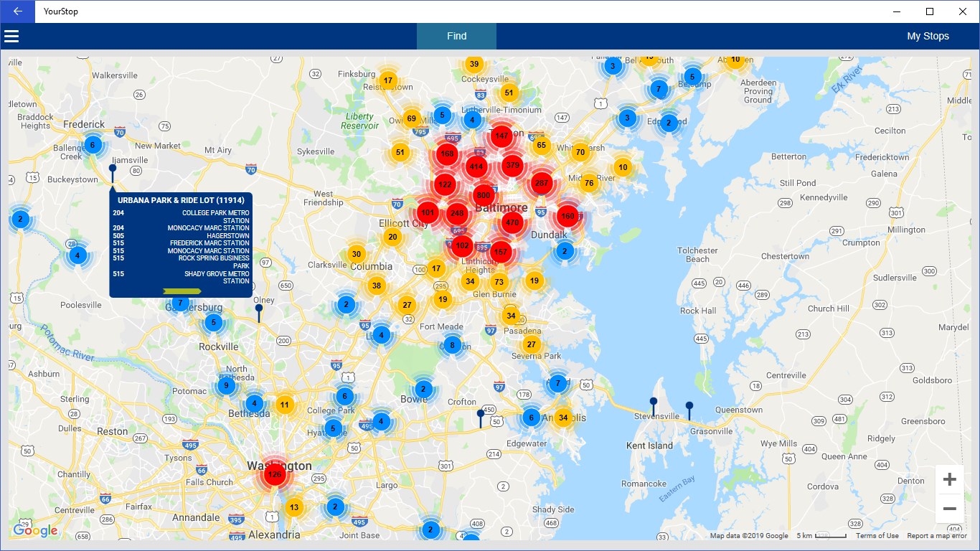Expand the 248 stop cluster
Viewport: 980px width, 551px height.
[x=457, y=213]
